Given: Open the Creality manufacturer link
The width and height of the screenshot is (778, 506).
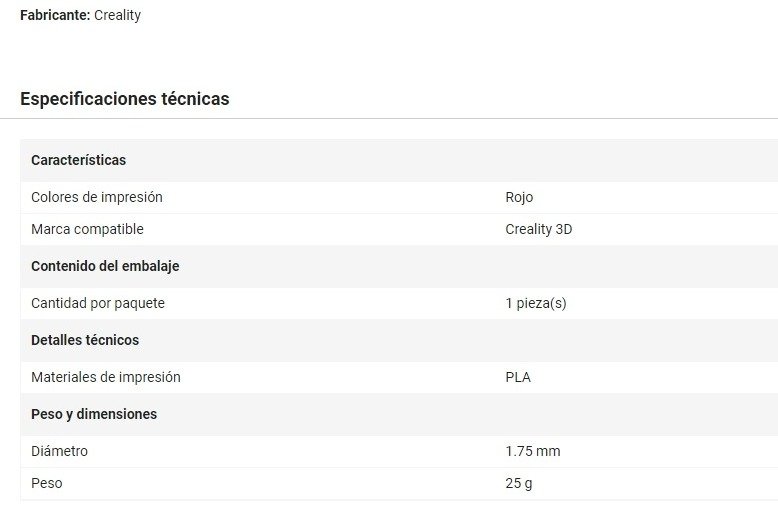Looking at the screenshot, I should 117,16.
